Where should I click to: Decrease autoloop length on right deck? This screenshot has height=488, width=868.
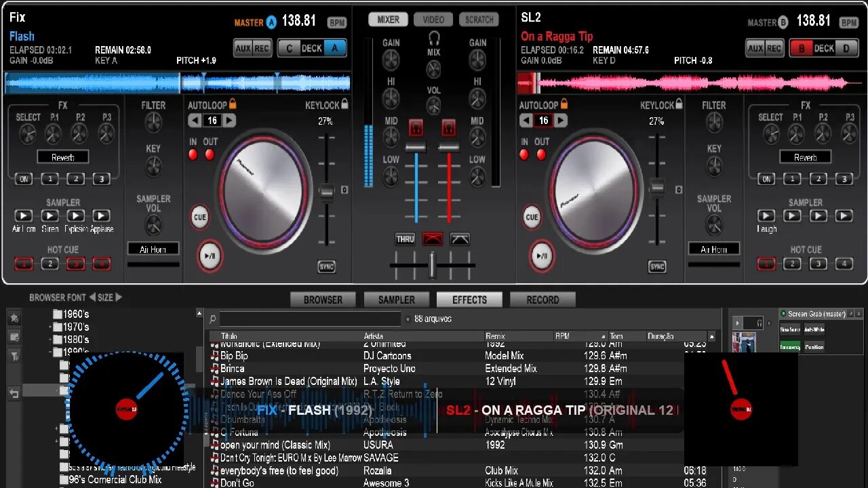pyautogui.click(x=527, y=121)
